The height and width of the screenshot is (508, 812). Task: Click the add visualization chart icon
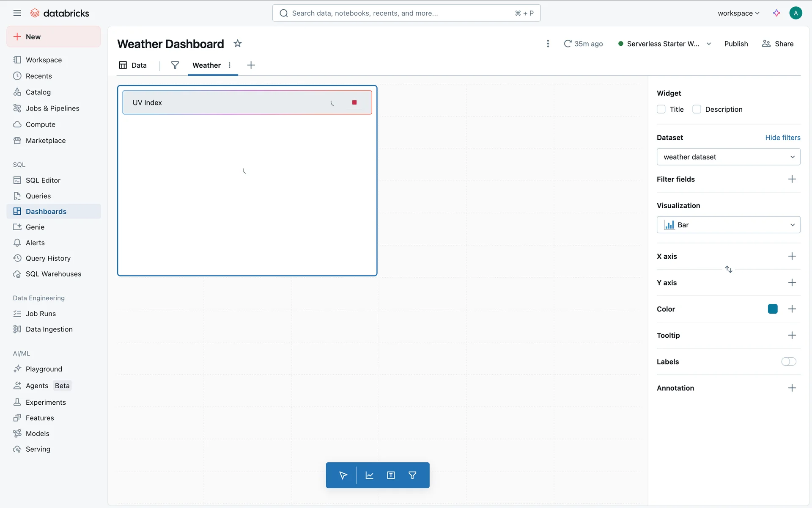(x=369, y=475)
